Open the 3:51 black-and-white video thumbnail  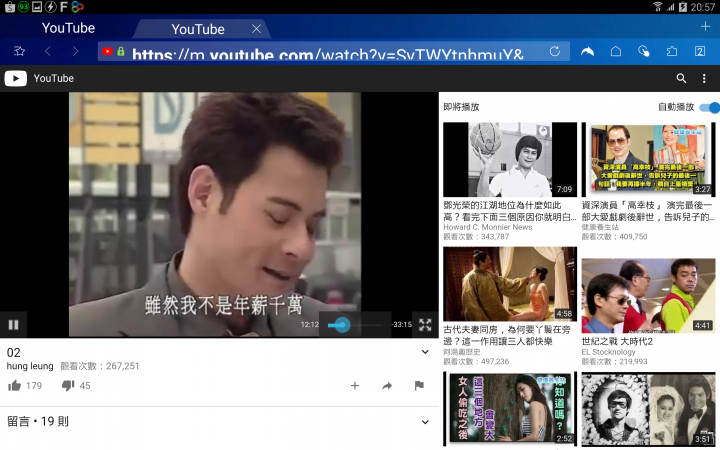pos(648,409)
